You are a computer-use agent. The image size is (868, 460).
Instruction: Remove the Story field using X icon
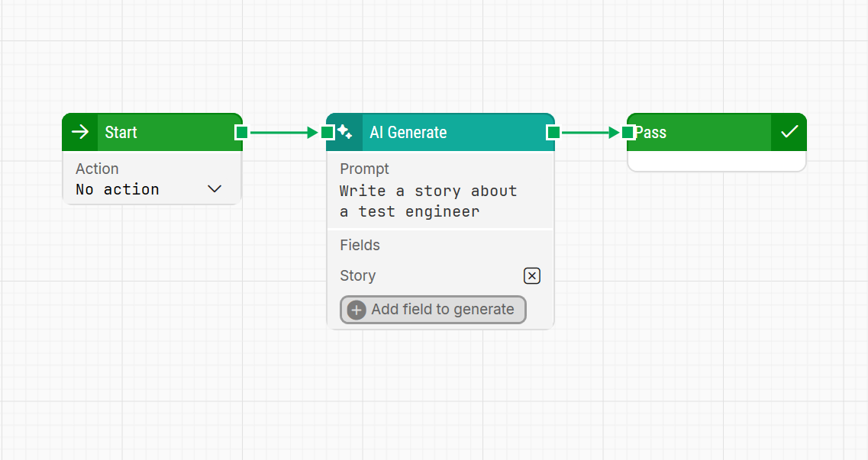click(532, 276)
